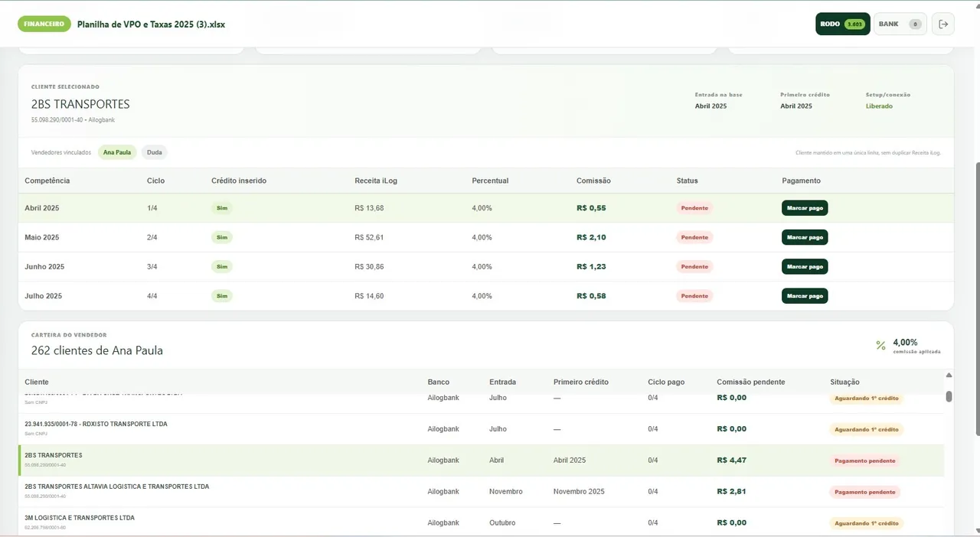This screenshot has width=980, height=537.
Task: Click the percent commission icon
Action: (880, 346)
